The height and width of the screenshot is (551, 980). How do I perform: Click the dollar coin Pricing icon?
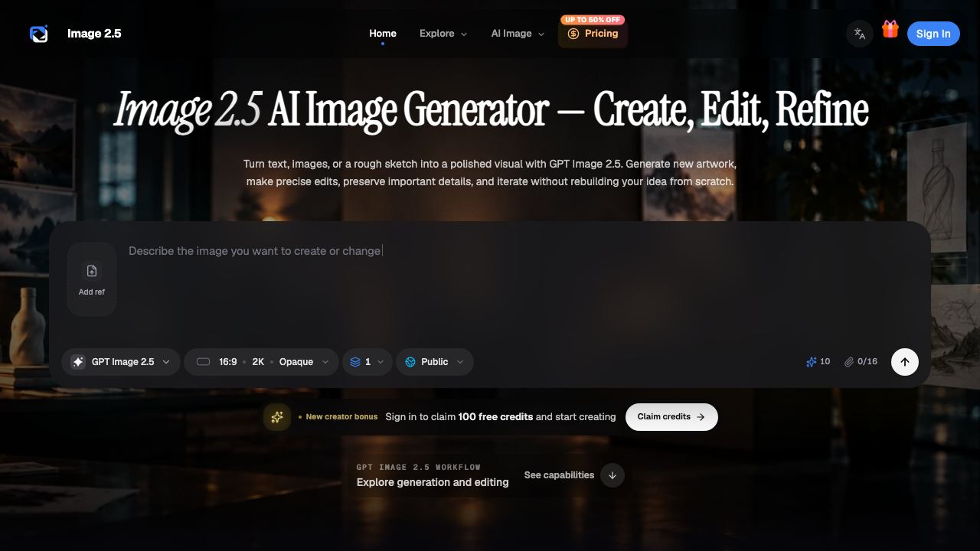click(573, 34)
